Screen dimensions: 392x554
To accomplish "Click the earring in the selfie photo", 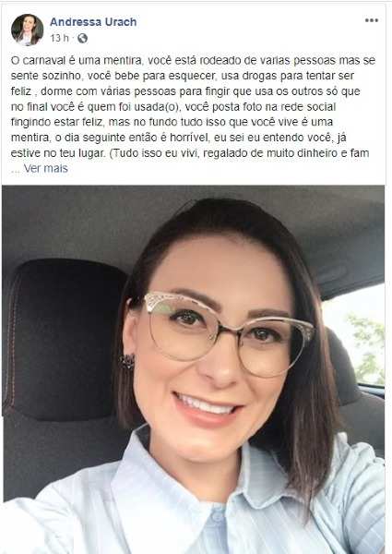I will pyautogui.click(x=126, y=361).
